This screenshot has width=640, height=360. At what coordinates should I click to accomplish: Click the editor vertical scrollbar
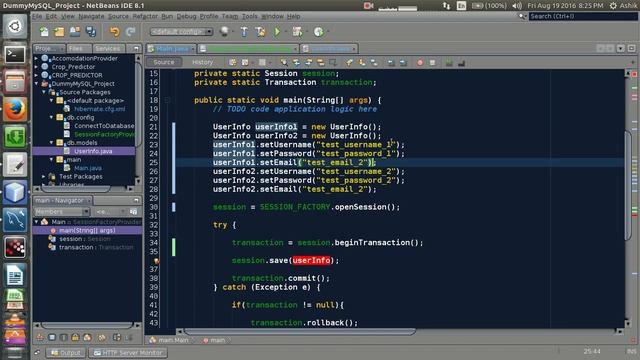point(628,186)
